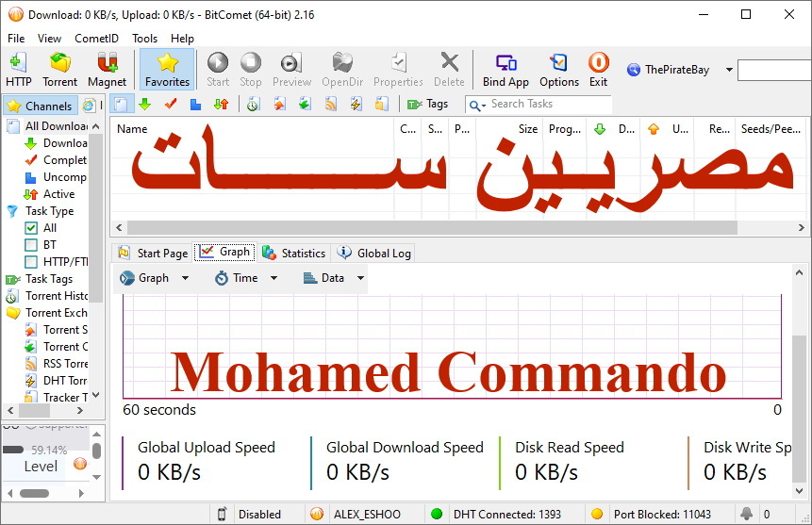Click the HTTP download toolbar icon
This screenshot has height=525, width=812.
18,70
